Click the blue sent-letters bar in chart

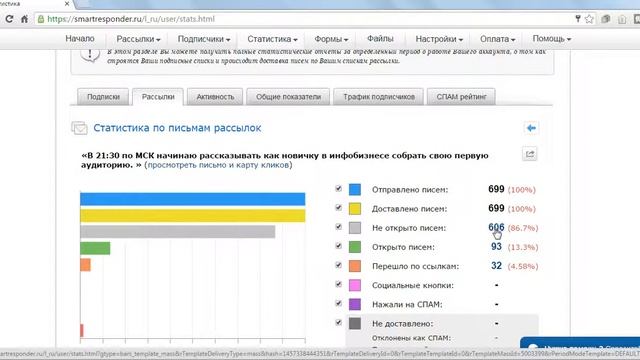[193, 199]
